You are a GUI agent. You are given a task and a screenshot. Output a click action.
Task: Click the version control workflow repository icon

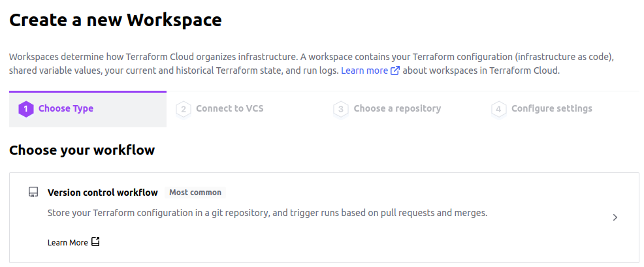coord(33,192)
